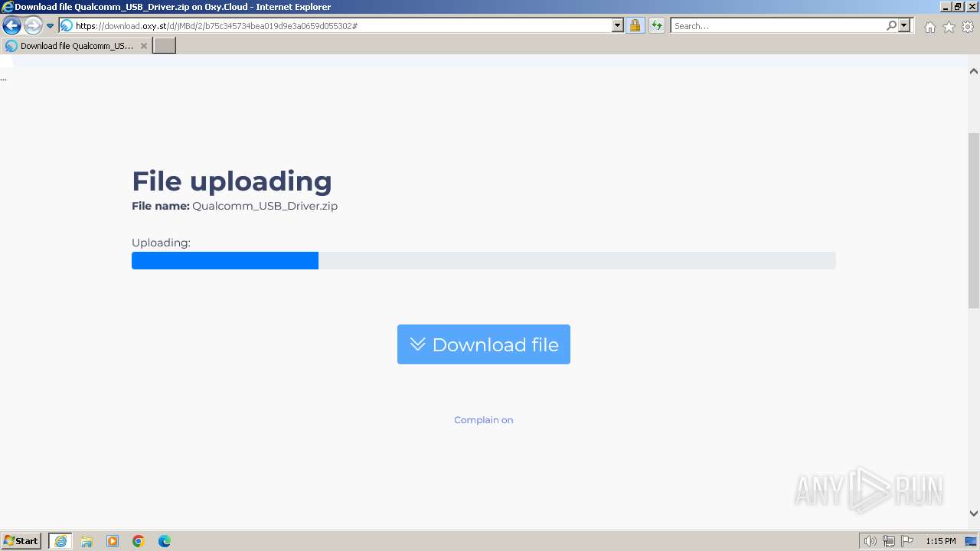The height and width of the screenshot is (551, 980).
Task: Open Internet Explorer in the taskbar
Action: coord(60,541)
